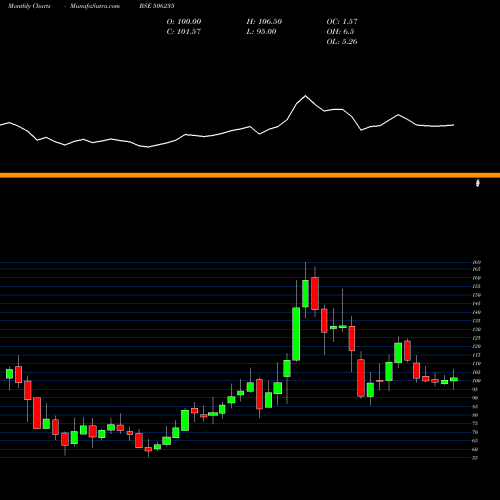Click the 120 price axis label
The height and width of the screenshot is (500, 500).
477,346
